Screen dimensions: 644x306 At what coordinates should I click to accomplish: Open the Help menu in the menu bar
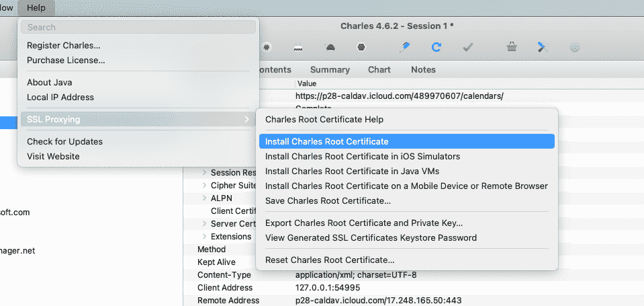point(36,8)
